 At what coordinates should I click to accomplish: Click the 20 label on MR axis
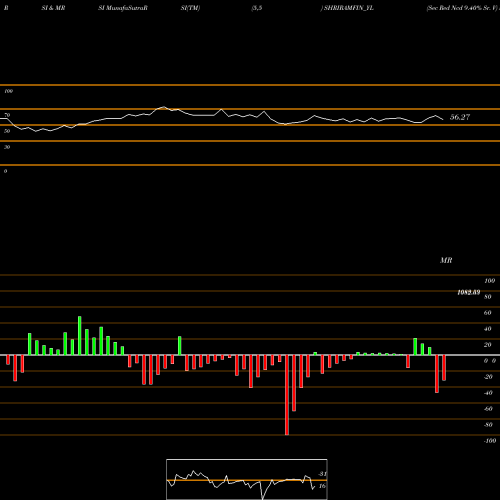(488, 345)
